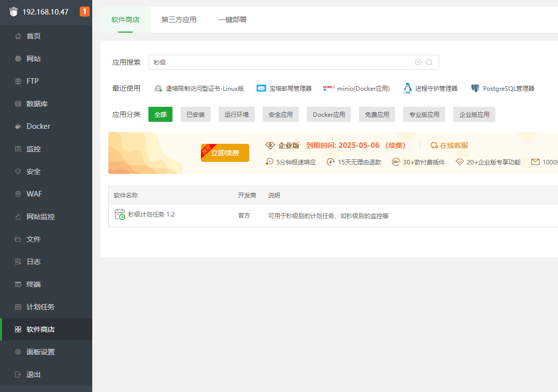Filter by 安全应用 category
Viewport: 558px width, 392px height.
(281, 114)
